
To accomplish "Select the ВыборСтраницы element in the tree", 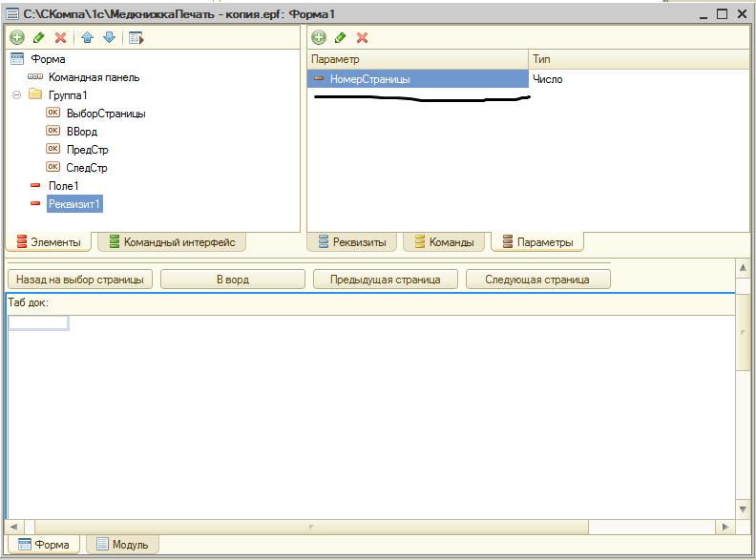I will (x=106, y=114).
